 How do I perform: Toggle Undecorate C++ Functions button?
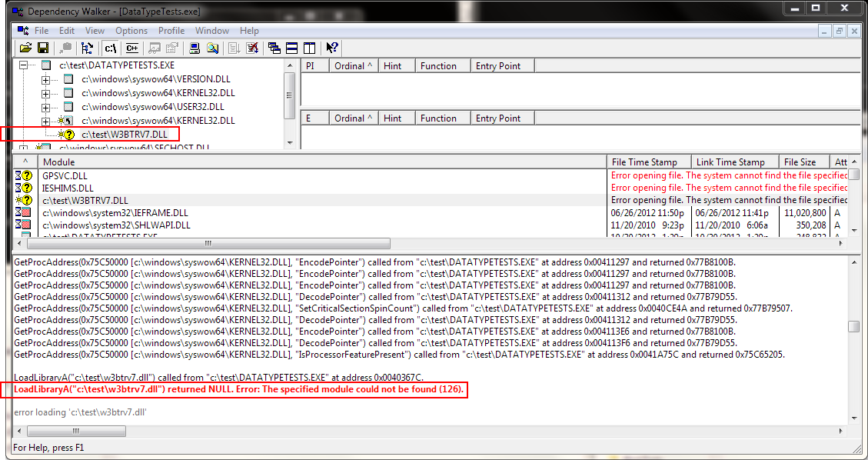[131, 48]
